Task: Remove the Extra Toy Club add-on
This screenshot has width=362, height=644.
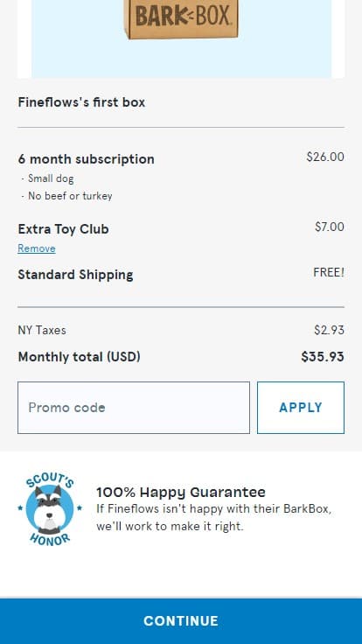Action: pyautogui.click(x=37, y=248)
